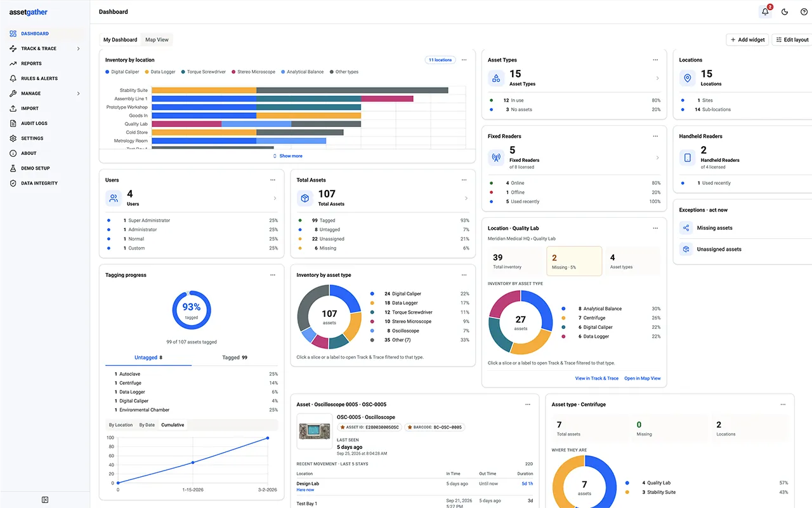Click the 5d 1h duration link
The height and width of the screenshot is (508, 812).
(x=527, y=483)
